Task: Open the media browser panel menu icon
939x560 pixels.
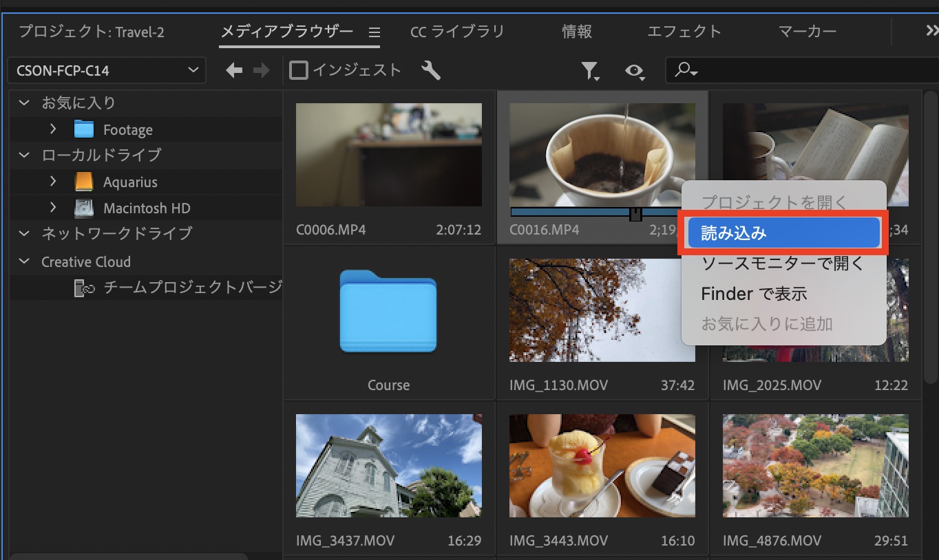Action: coord(374,32)
